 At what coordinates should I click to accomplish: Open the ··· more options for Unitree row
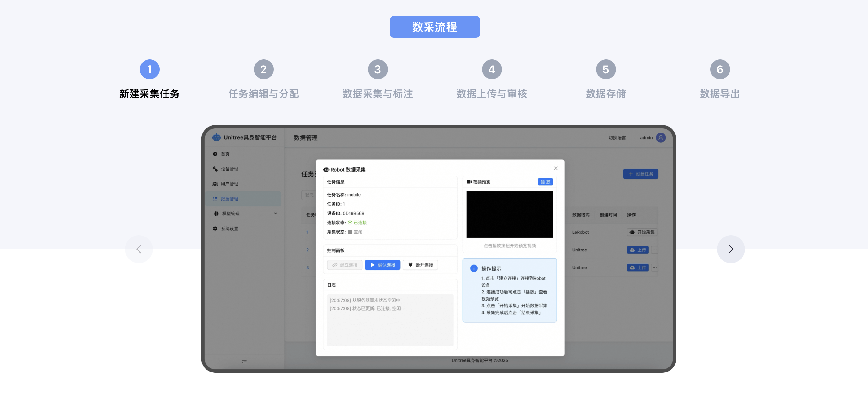click(655, 250)
